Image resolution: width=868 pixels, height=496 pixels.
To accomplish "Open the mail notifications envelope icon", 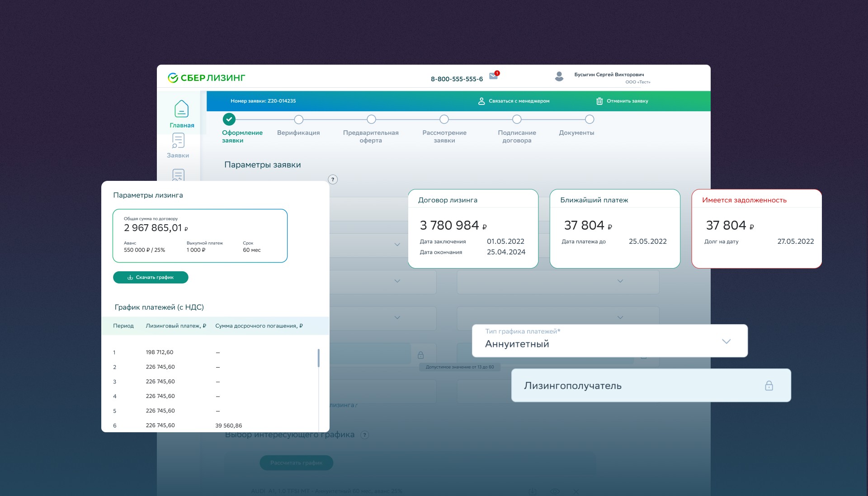I will pyautogui.click(x=493, y=76).
